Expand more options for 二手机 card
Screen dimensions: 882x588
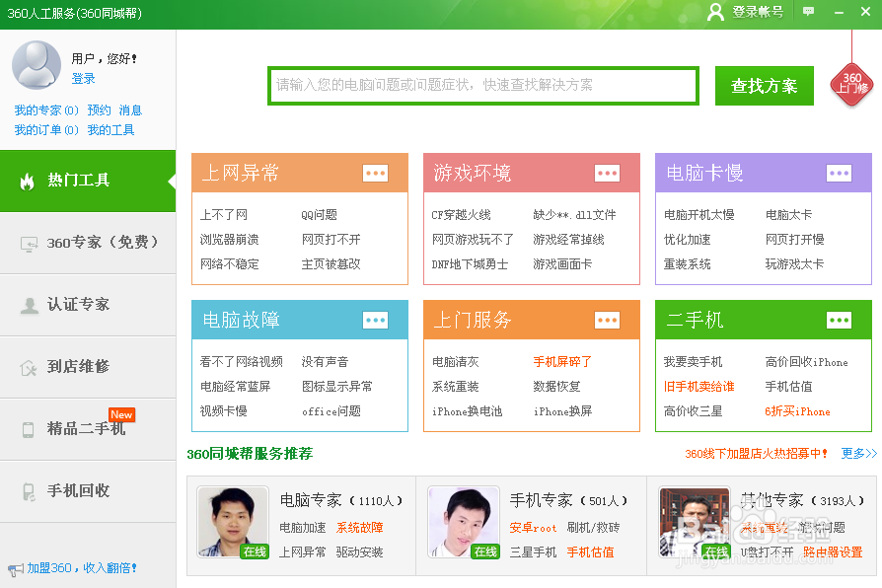(839, 321)
